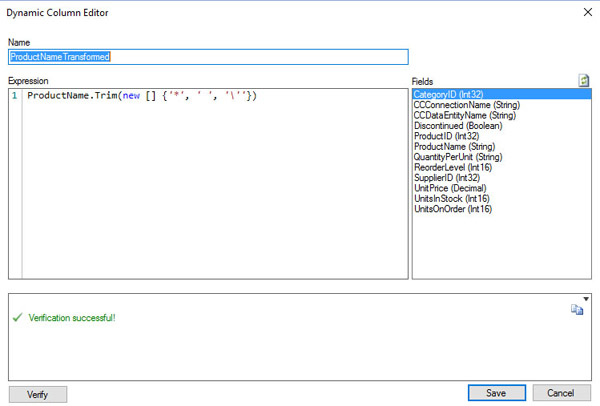Cancel the column editor
The height and width of the screenshot is (406, 600).
pyautogui.click(x=561, y=393)
